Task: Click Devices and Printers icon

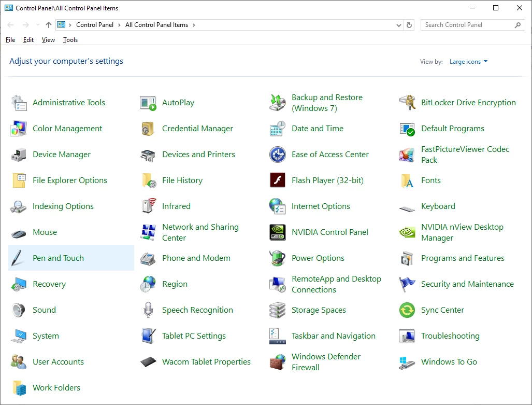Action: 148,155
